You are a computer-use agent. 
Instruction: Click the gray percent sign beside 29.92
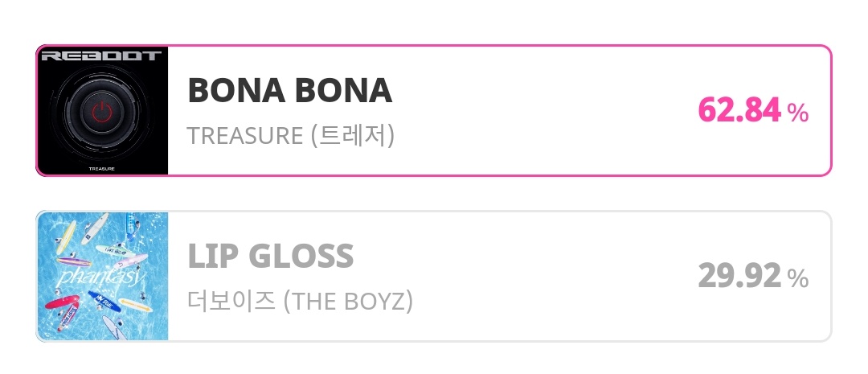pos(798,279)
